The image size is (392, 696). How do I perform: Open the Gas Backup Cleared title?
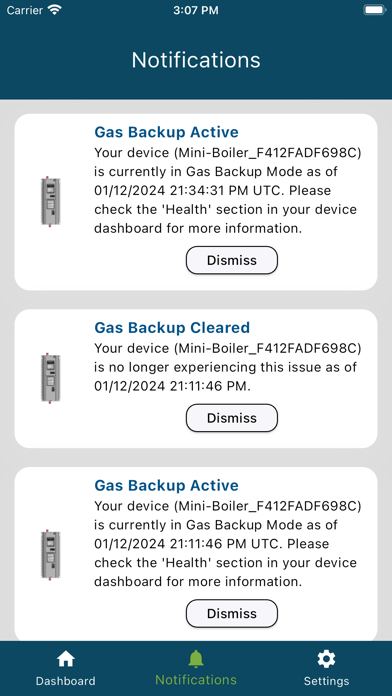pos(172,328)
